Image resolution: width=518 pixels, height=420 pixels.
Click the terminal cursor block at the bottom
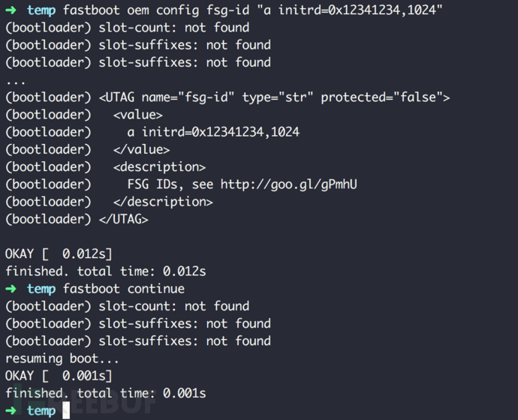(66, 410)
